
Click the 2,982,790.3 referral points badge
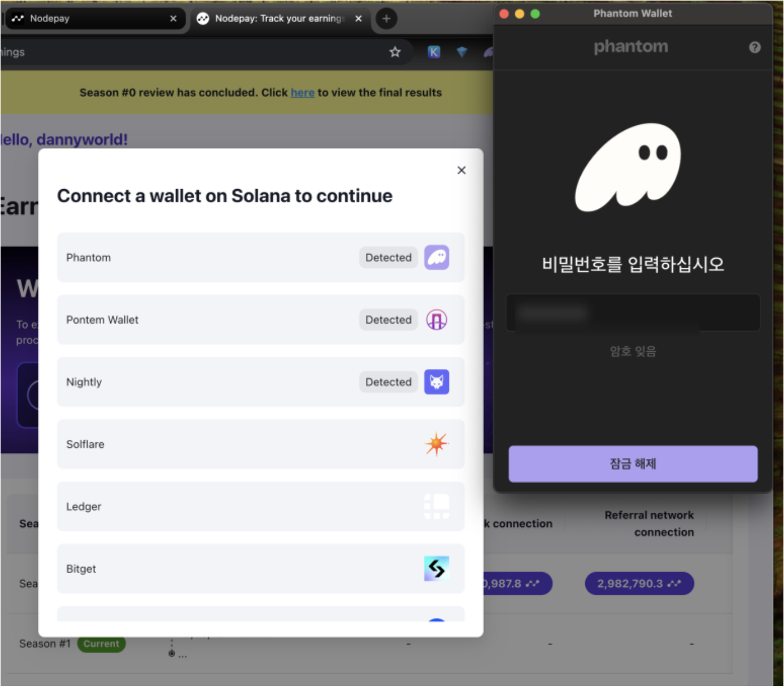(x=639, y=583)
